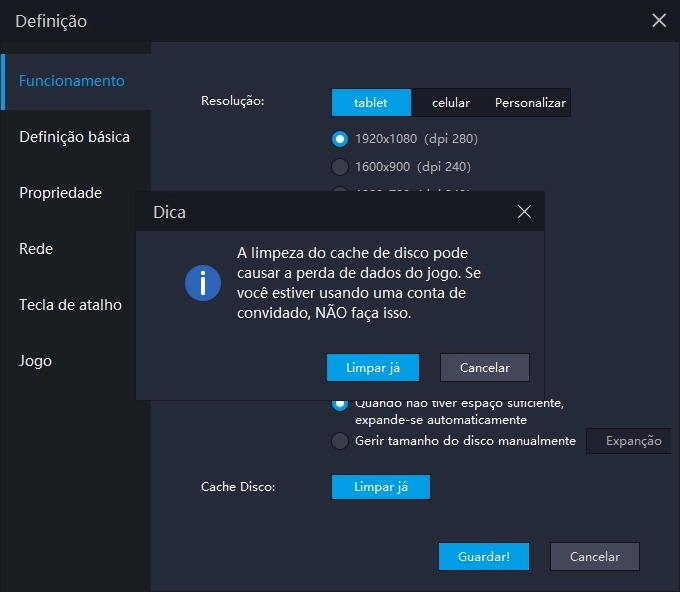Select the 1920x1080 (dpi 280) resolution
The image size is (680, 592).
pos(340,139)
